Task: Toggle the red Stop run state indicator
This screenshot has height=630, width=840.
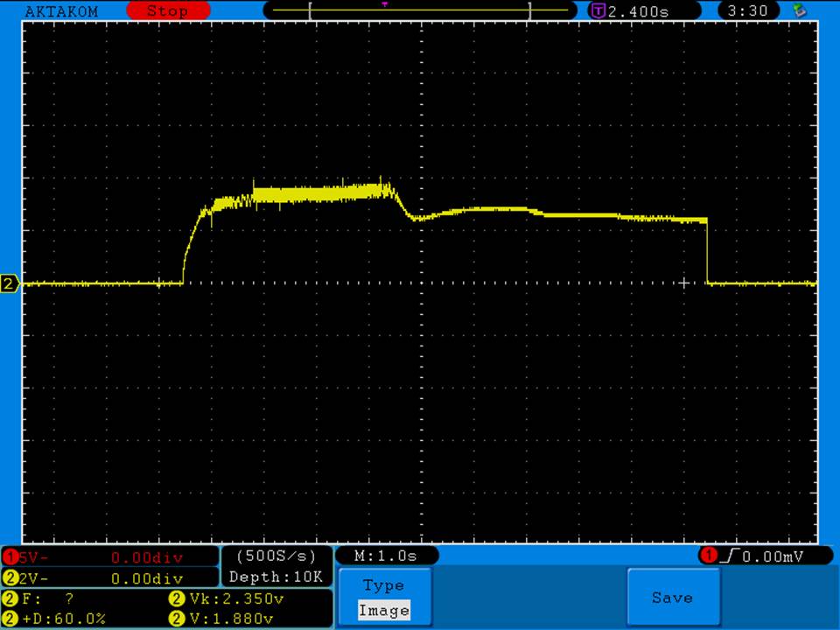Action: [167, 11]
